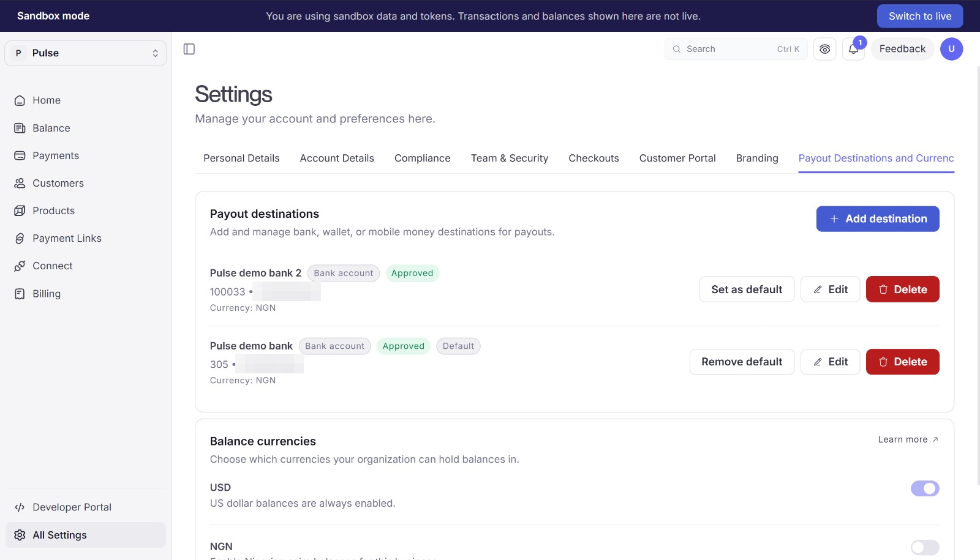The height and width of the screenshot is (560, 980).
Task: Open Learn more link for balance currencies
Action: tap(908, 439)
